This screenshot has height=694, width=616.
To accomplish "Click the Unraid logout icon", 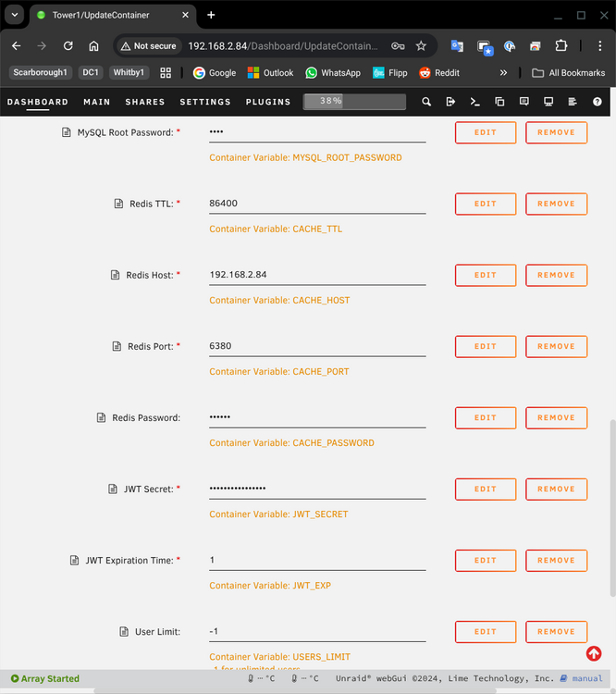I will pos(450,102).
